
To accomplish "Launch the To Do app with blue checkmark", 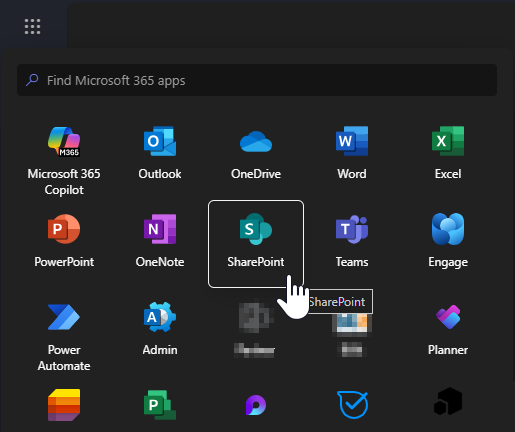I will [x=352, y=405].
